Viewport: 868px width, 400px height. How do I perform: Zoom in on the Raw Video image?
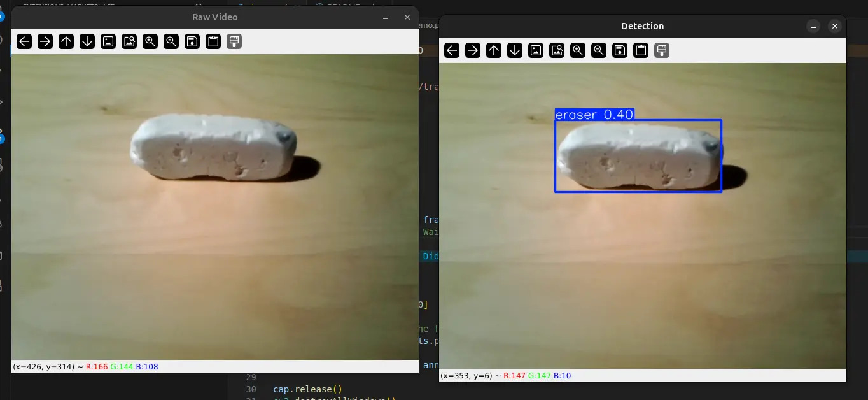(x=150, y=41)
